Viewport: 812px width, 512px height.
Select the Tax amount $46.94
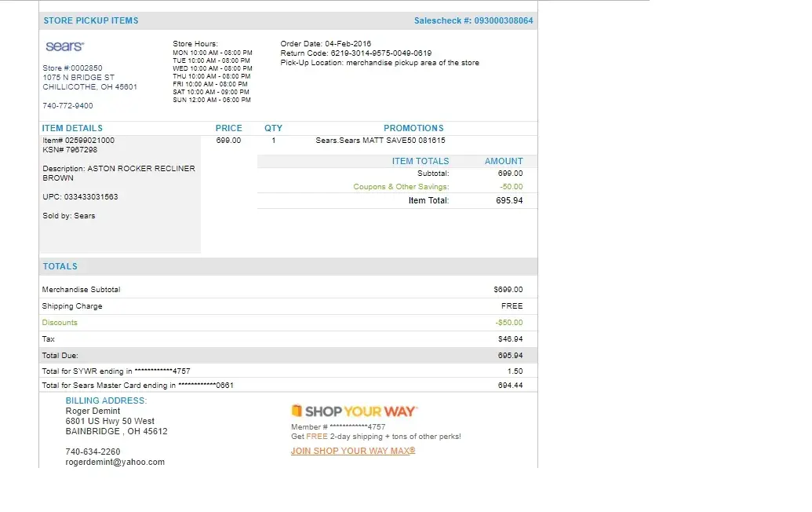pyautogui.click(x=511, y=339)
